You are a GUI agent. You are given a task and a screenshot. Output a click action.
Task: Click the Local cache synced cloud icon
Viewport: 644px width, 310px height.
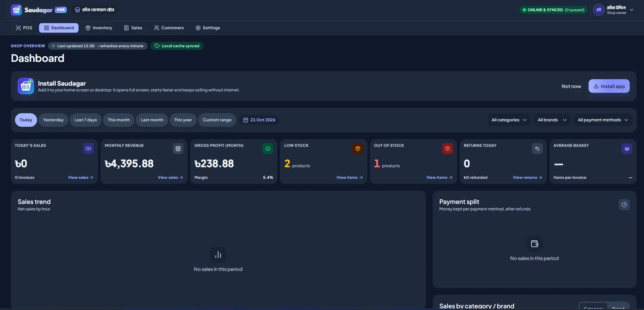click(157, 46)
